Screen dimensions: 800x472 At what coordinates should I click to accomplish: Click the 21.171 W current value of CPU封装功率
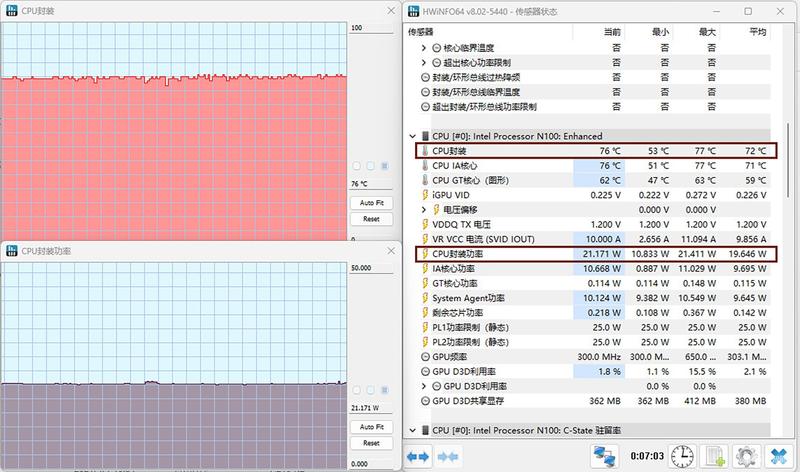(x=602, y=254)
